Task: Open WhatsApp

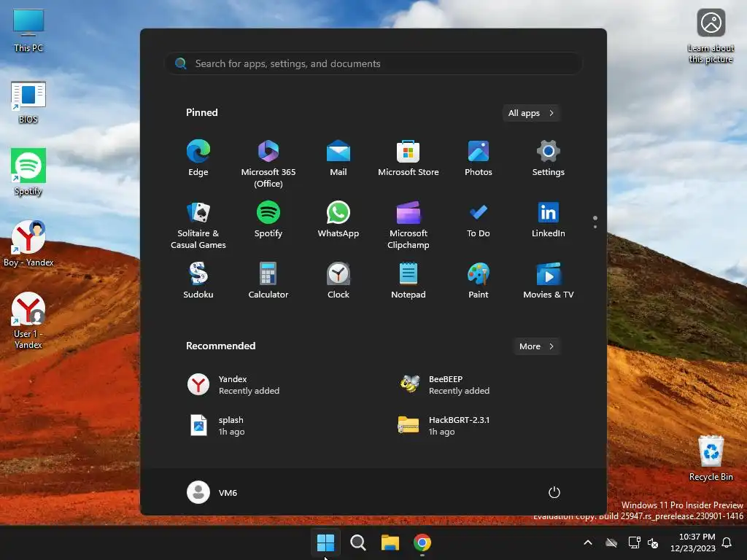Action: [x=338, y=219]
